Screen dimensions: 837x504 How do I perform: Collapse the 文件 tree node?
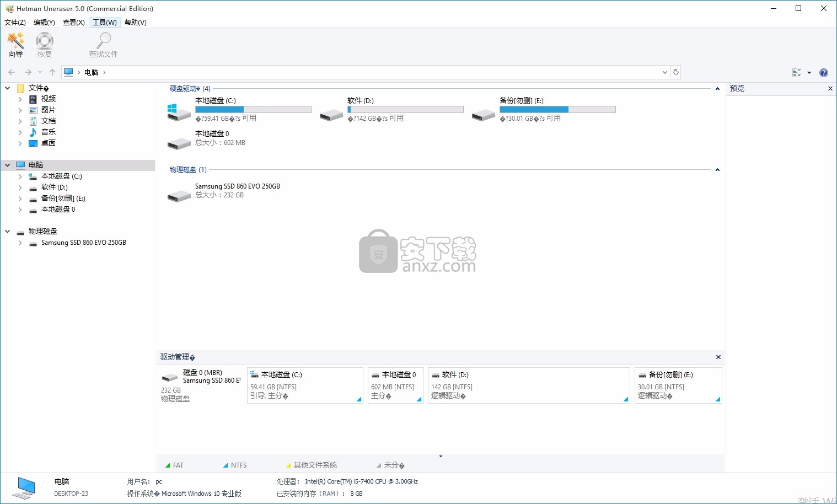point(8,88)
